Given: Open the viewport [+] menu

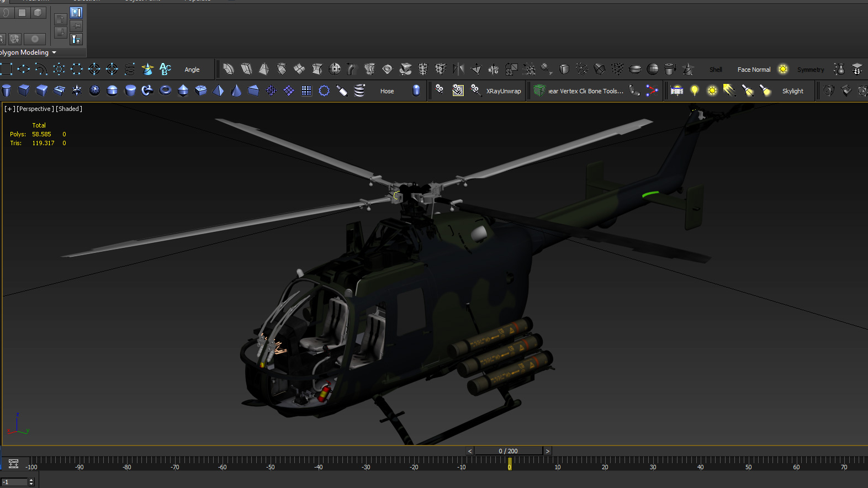Looking at the screenshot, I should (x=10, y=109).
